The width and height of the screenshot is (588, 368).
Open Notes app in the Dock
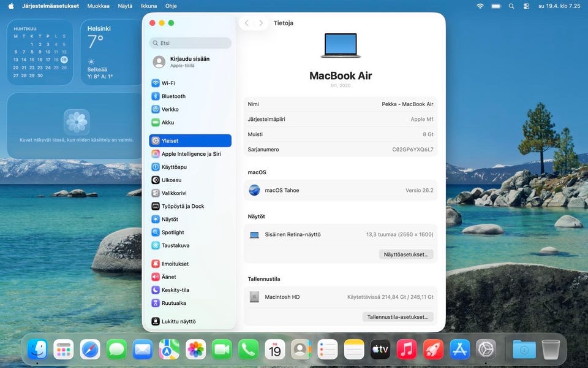[x=354, y=350]
